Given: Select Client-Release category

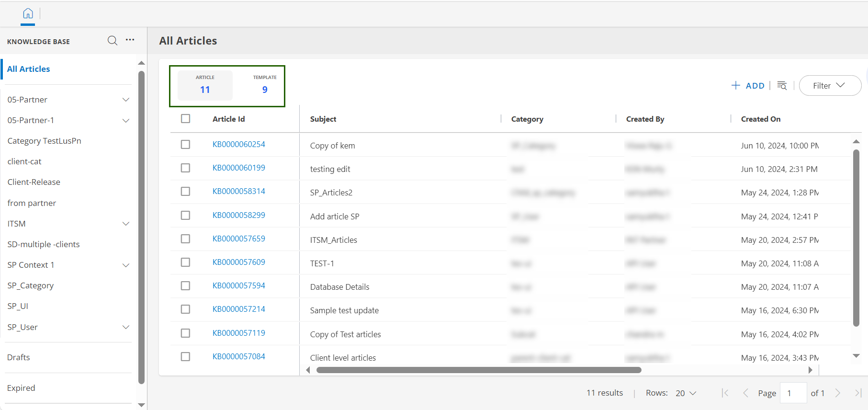Looking at the screenshot, I should [34, 182].
